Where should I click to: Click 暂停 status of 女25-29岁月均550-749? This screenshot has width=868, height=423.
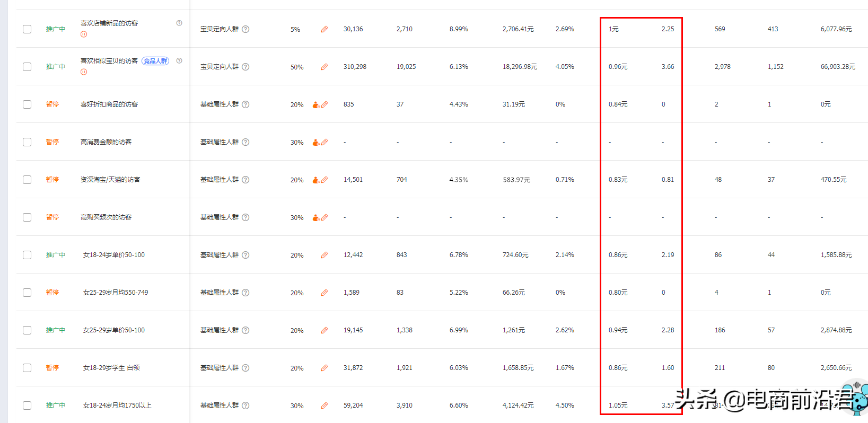click(52, 293)
